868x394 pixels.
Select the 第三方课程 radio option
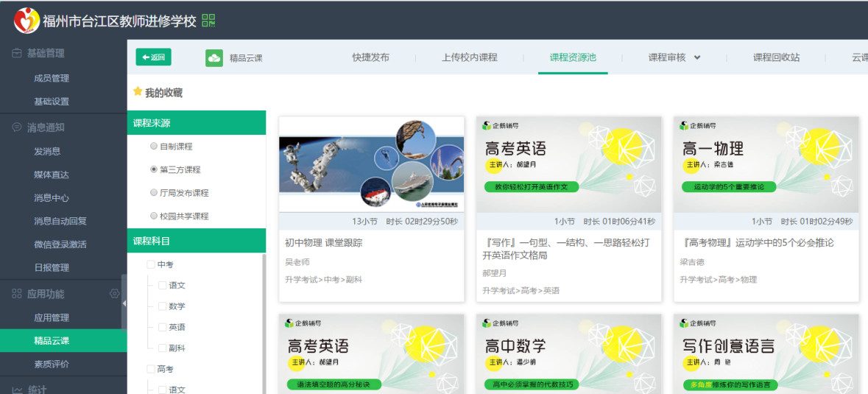[154, 169]
